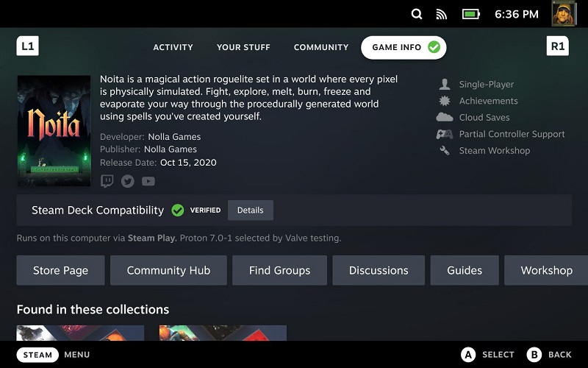Open the first collection thumbnail
The height and width of the screenshot is (368, 588).
click(80, 333)
